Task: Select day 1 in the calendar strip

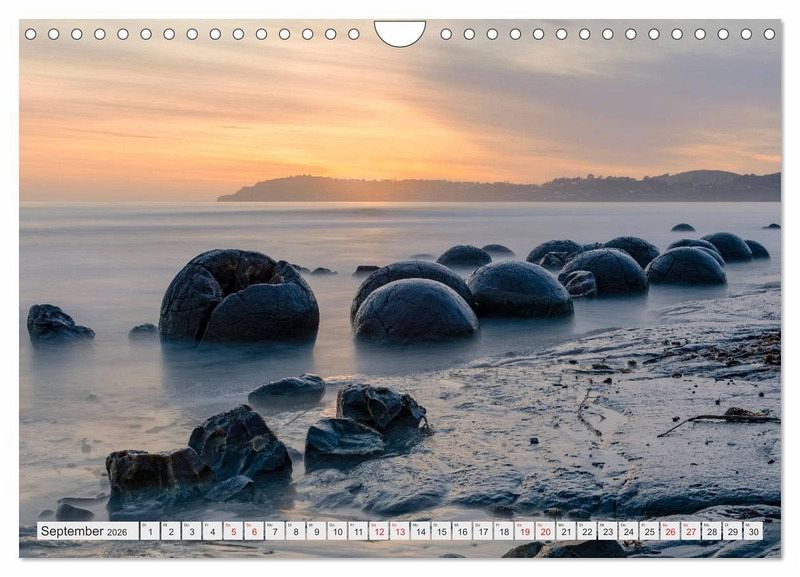Action: tap(149, 531)
